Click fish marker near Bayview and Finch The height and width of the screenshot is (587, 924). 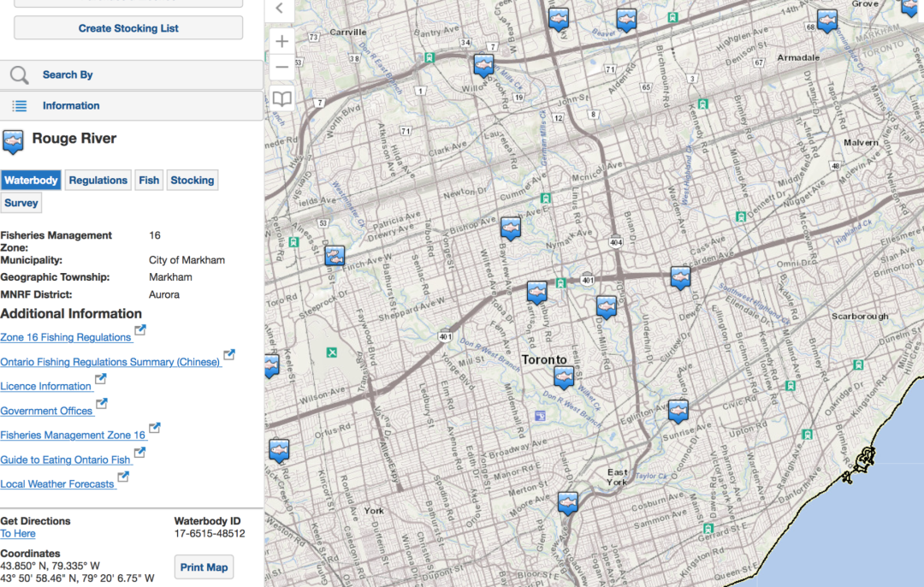coord(511,228)
